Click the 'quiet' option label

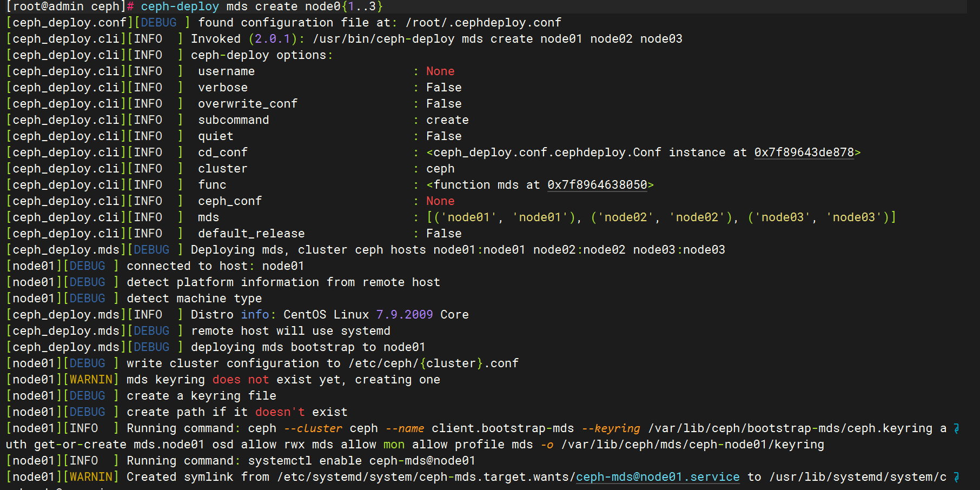click(216, 136)
